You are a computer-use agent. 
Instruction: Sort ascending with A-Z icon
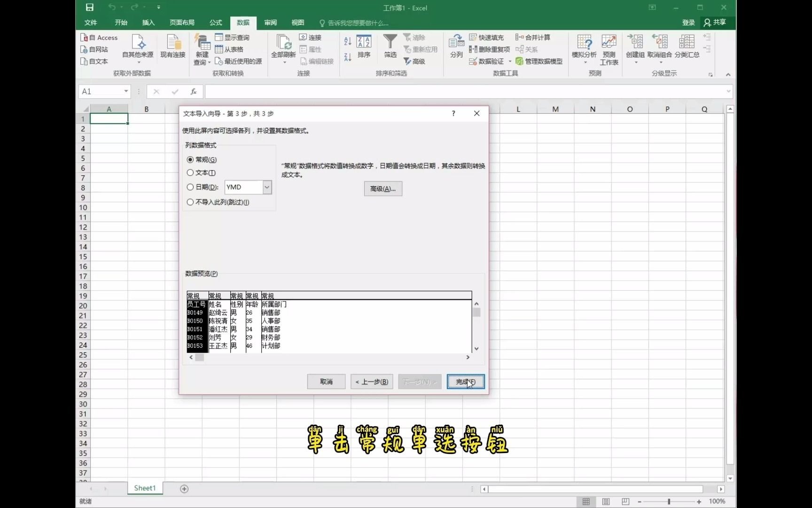coord(348,41)
